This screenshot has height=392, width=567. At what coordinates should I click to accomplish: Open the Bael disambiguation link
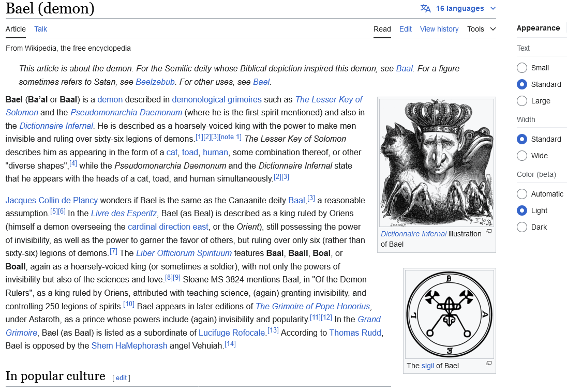(261, 82)
